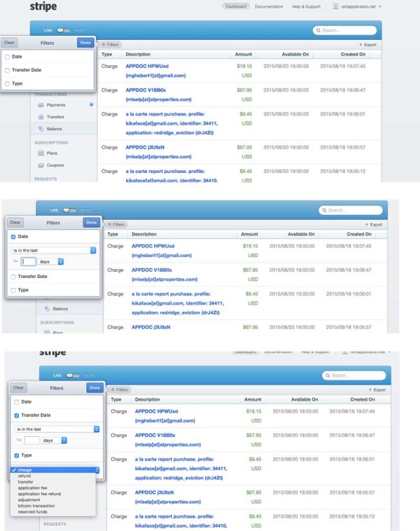
Task: Click Clear button in middle screenshot filters
Action: pos(15,223)
